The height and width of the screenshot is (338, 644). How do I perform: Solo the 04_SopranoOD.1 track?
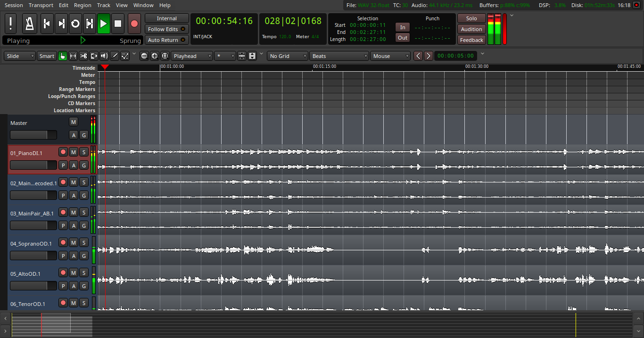83,242
